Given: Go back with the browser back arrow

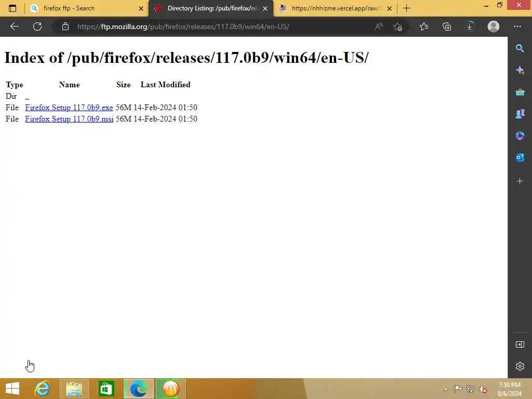Looking at the screenshot, I should tap(14, 26).
